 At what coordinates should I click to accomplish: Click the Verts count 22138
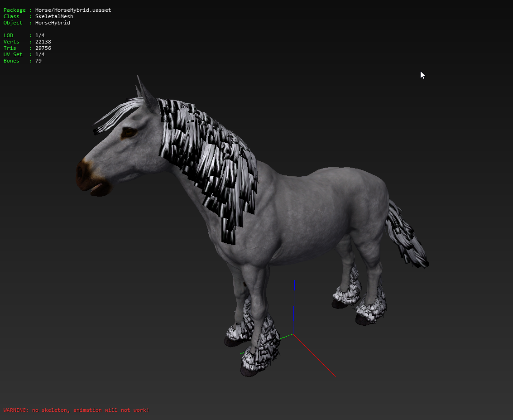(x=43, y=42)
